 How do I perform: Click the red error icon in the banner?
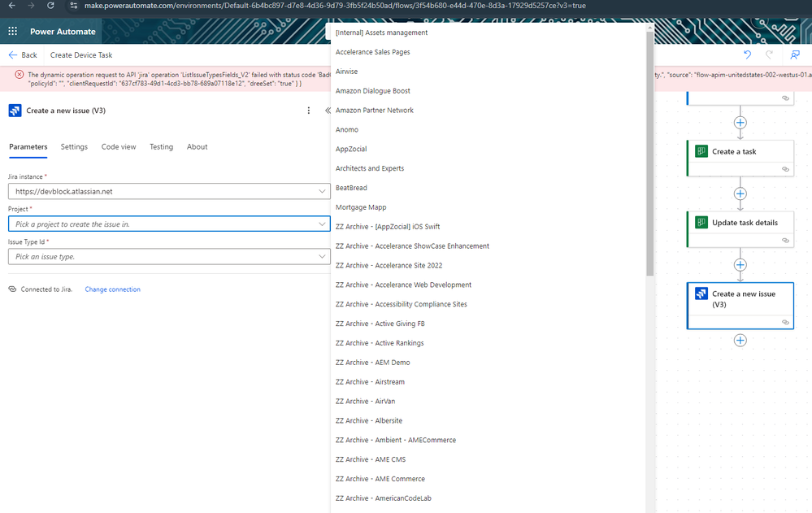coord(20,75)
